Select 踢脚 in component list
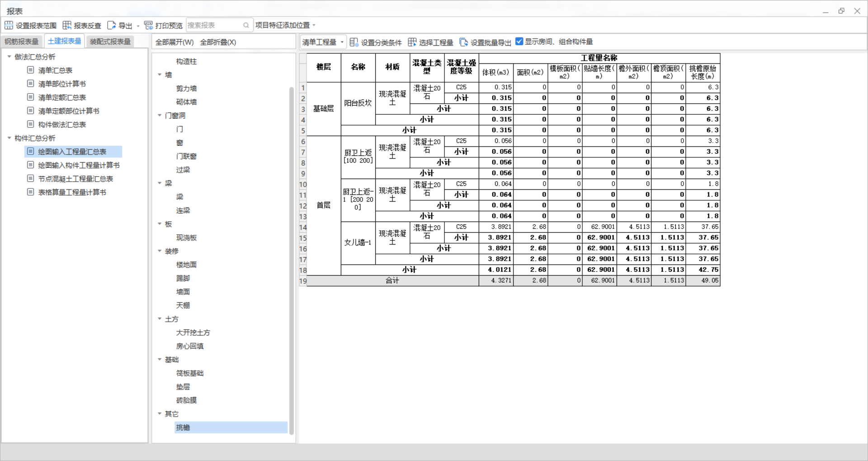 point(183,278)
